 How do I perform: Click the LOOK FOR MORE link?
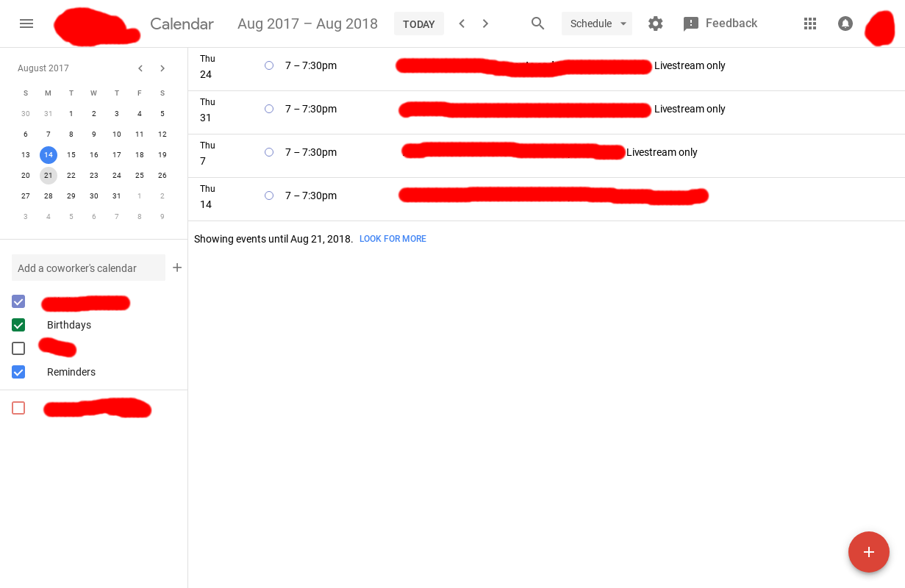tap(393, 239)
